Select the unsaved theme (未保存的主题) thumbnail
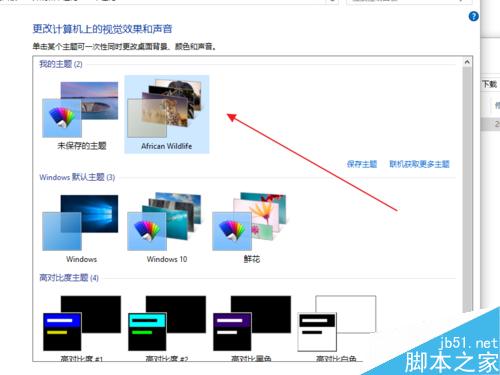Image resolution: width=500 pixels, height=375 pixels. point(80,109)
